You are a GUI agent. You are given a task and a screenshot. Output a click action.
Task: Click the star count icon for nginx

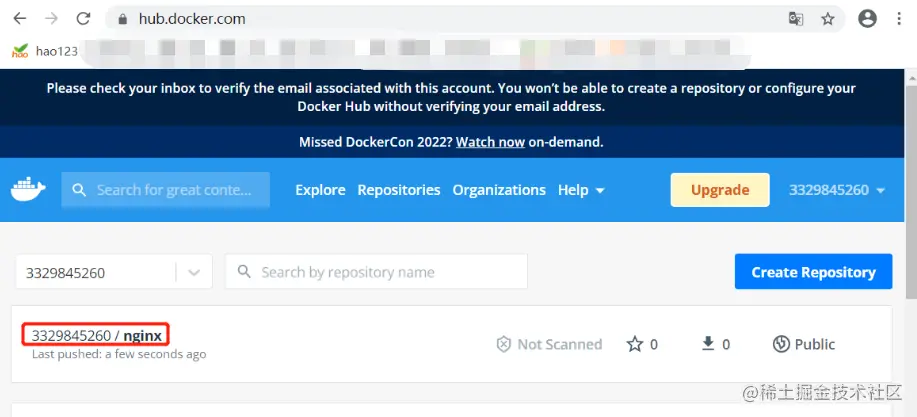(x=635, y=344)
